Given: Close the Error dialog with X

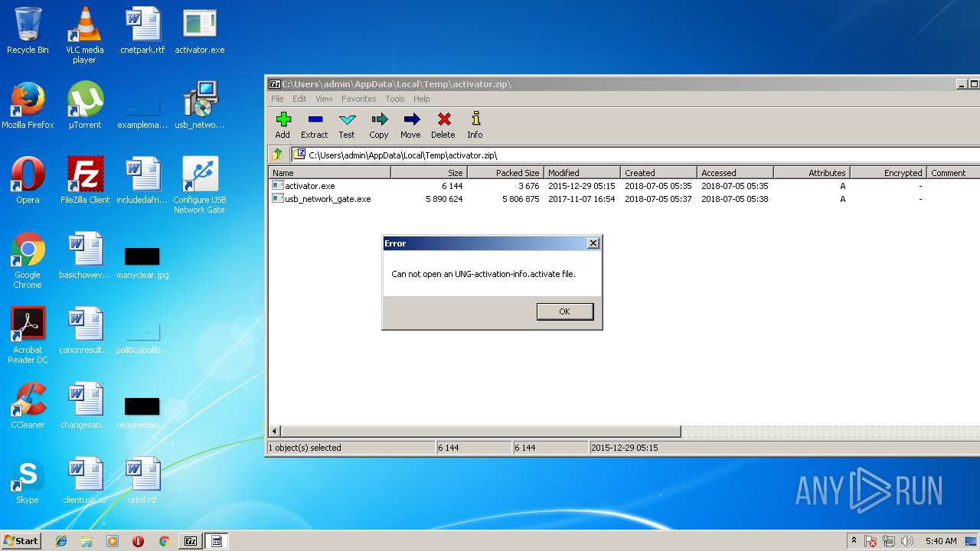Looking at the screenshot, I should [x=593, y=243].
